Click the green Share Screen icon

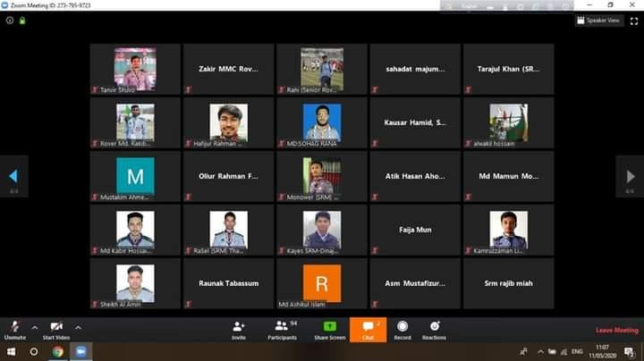pos(329,328)
